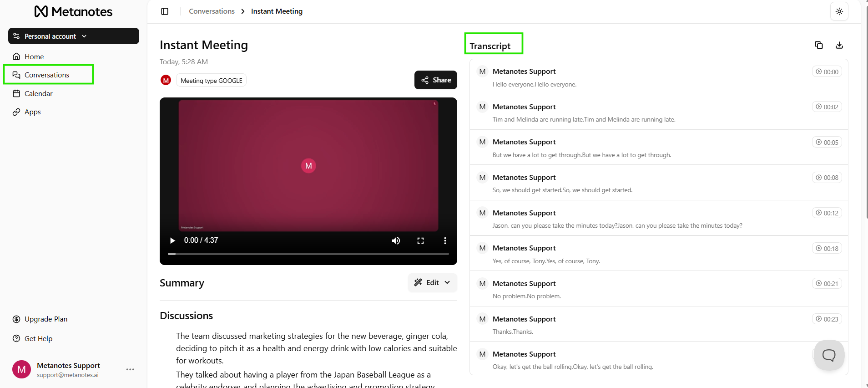Click the Meeting type GOOGLE tag

coord(211,81)
